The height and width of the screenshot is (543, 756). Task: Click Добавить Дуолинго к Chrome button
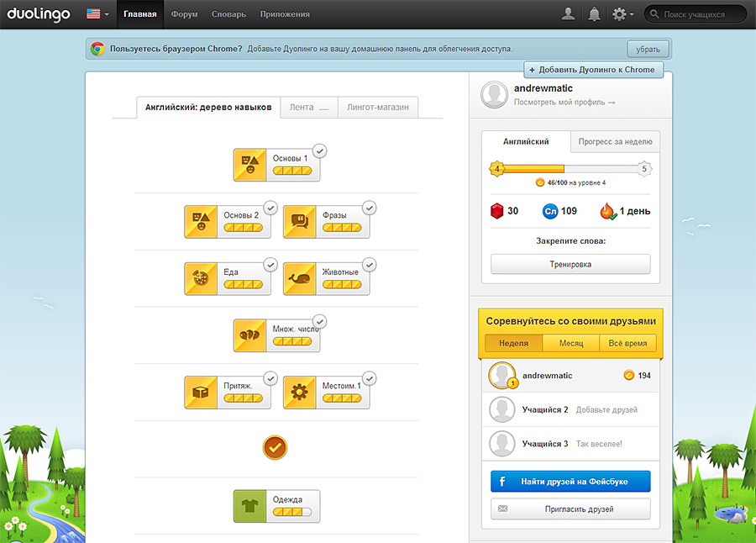594,70
